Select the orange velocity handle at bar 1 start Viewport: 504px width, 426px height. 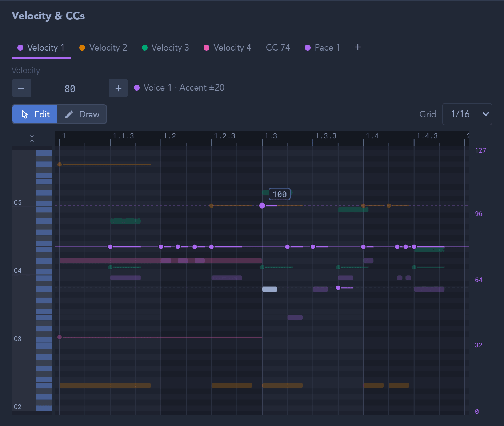(60, 165)
